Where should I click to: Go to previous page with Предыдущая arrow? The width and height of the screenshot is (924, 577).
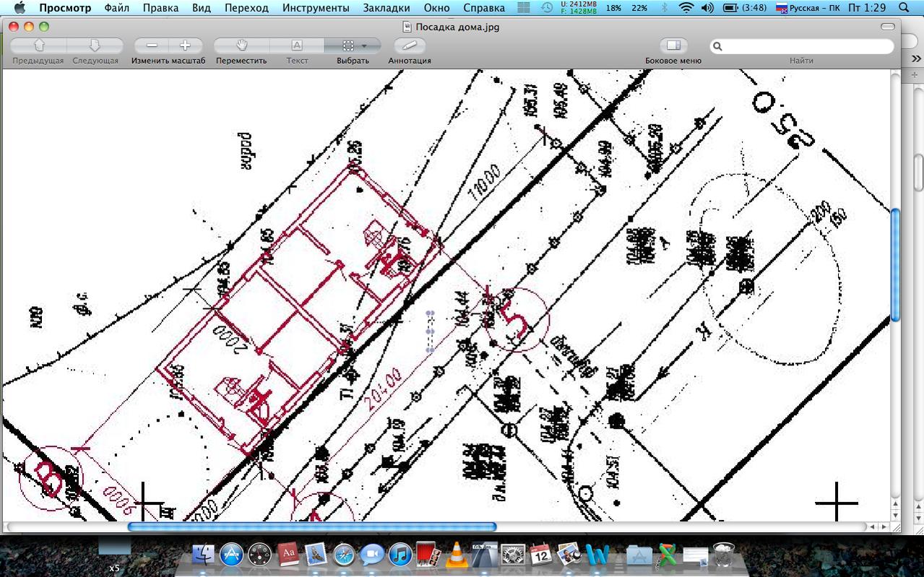(38, 45)
